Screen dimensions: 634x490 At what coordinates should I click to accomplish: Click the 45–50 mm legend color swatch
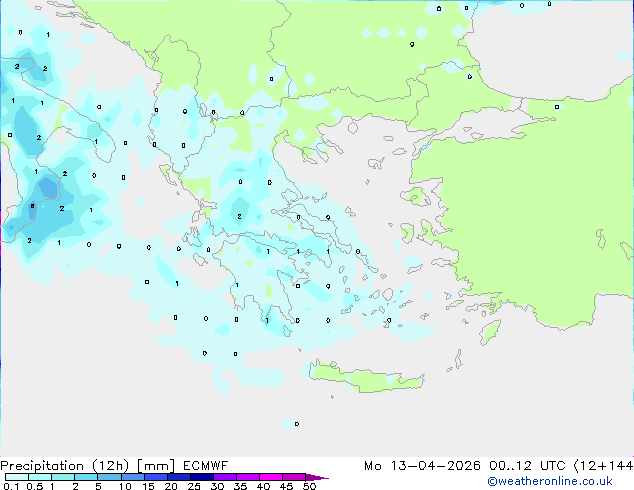(x=294, y=477)
